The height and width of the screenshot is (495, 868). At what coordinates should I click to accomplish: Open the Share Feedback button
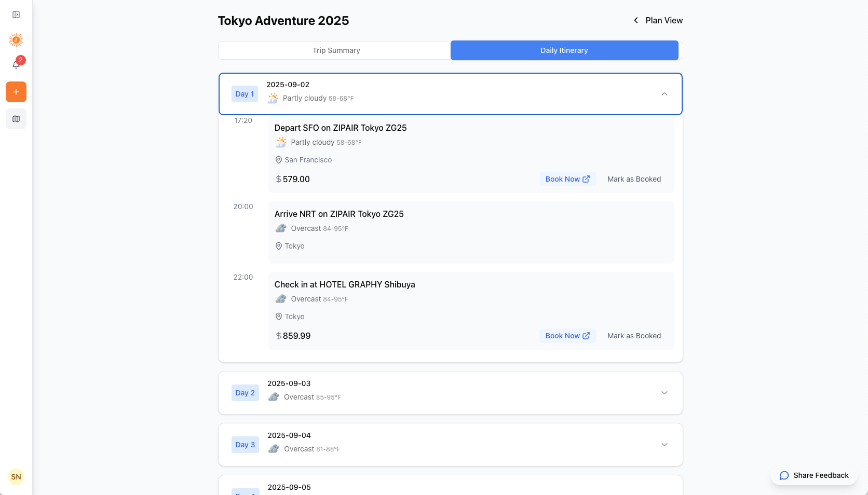coord(814,475)
